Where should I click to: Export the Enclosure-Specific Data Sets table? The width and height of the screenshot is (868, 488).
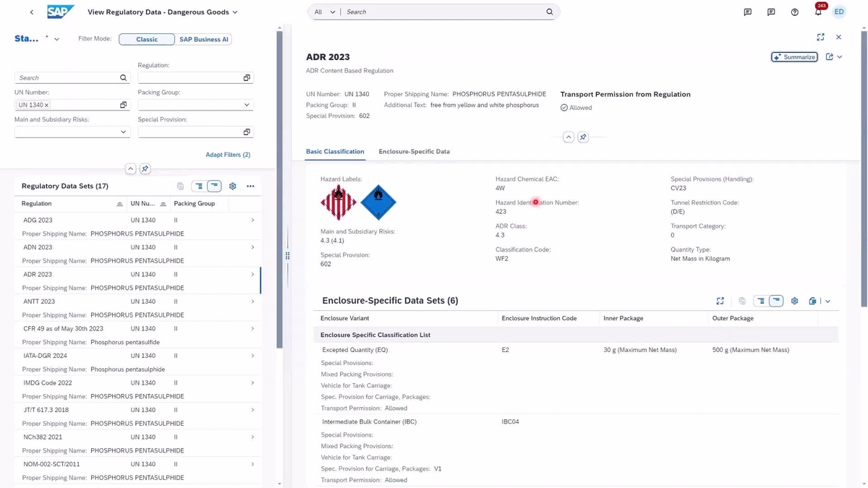(813, 301)
